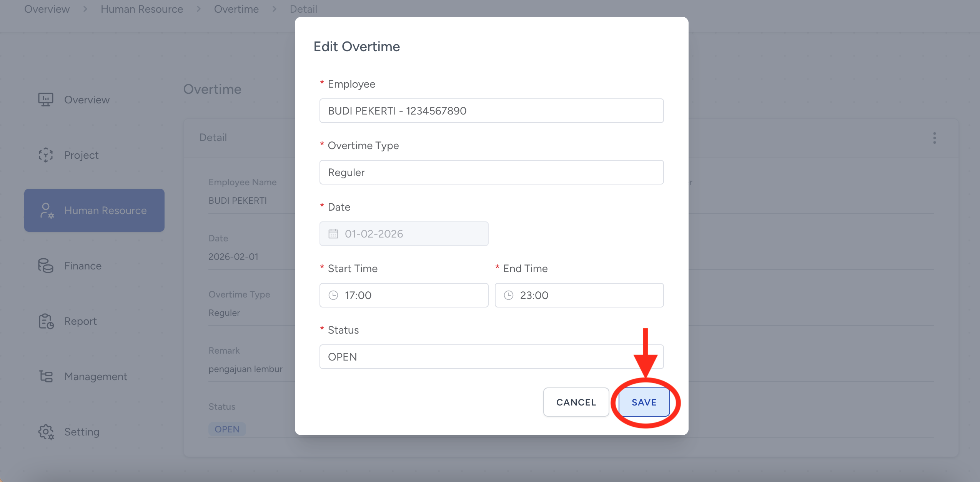The width and height of the screenshot is (980, 482).
Task: Click the Finance coins icon
Action: click(x=45, y=266)
